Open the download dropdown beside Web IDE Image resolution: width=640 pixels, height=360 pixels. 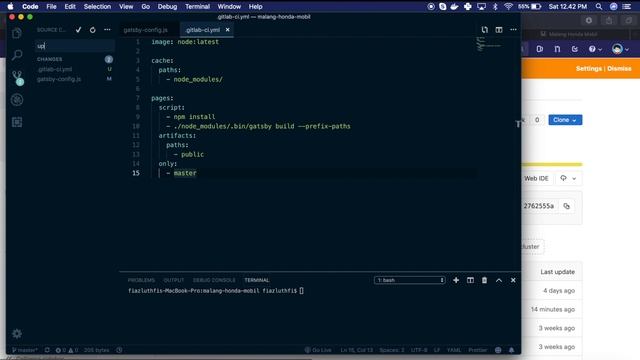(568, 178)
